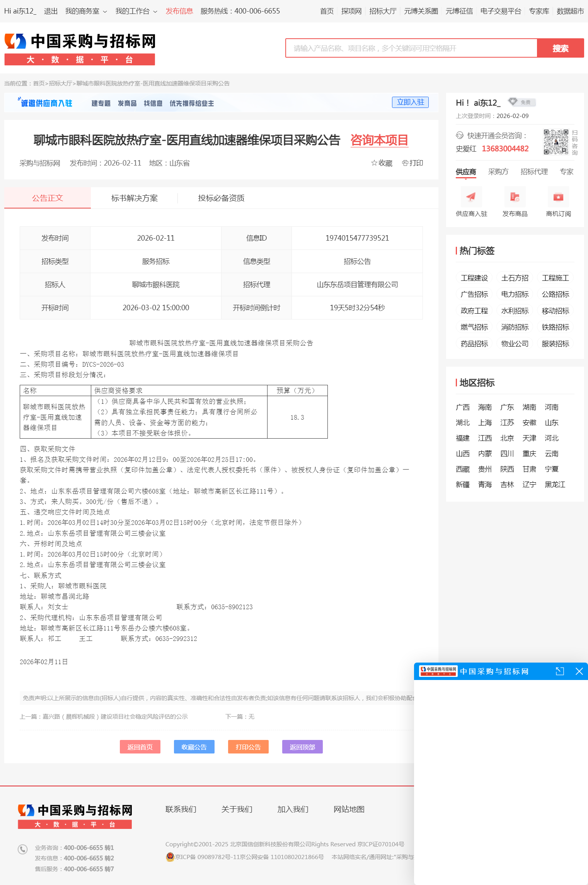Click 打印公告 button
Image resolution: width=588 pixels, height=885 pixels.
click(x=248, y=747)
